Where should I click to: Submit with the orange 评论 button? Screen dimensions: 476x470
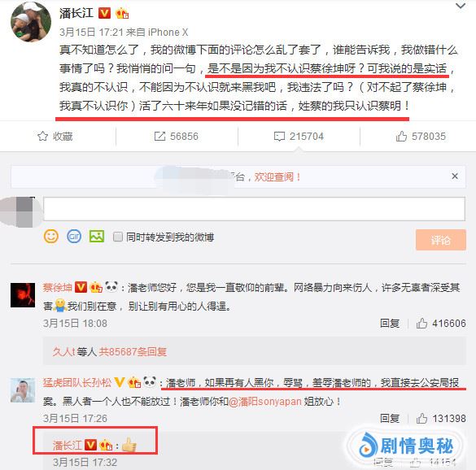click(x=440, y=240)
